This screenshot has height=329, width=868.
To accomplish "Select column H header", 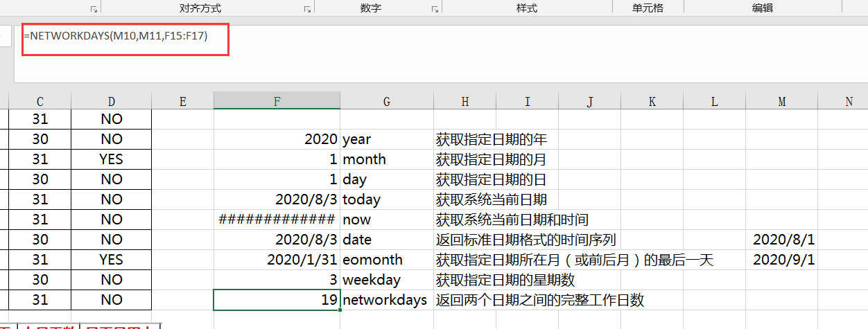I will coord(465,101).
